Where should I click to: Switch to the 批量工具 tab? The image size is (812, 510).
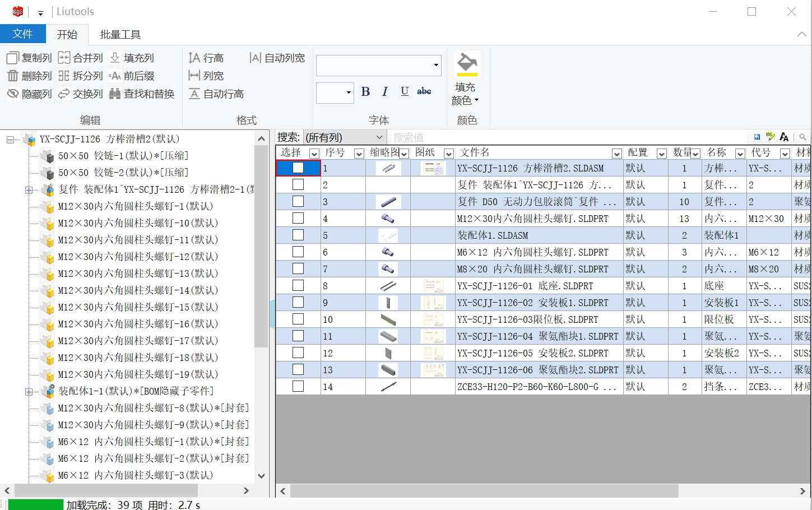tap(120, 35)
